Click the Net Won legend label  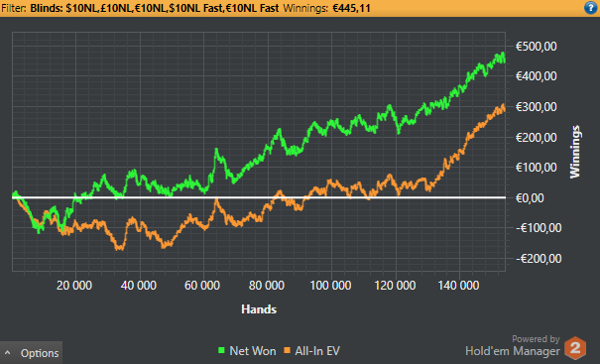coord(253,351)
